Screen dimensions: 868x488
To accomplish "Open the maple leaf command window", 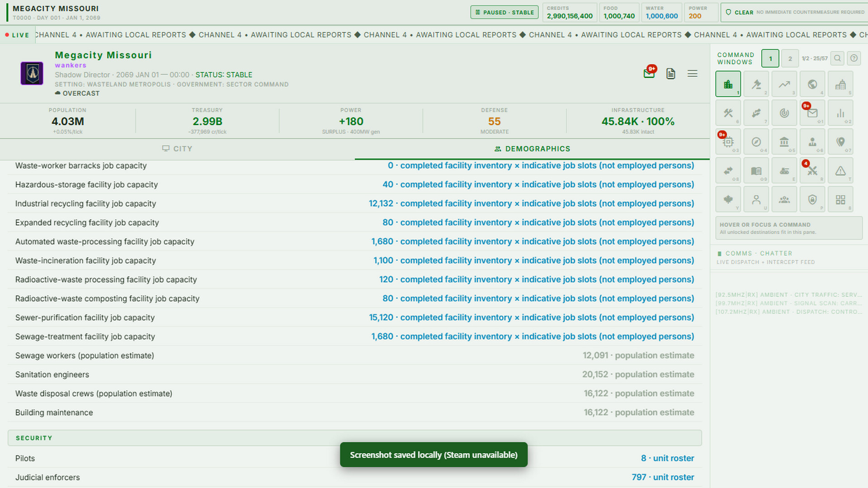I will [x=728, y=200].
